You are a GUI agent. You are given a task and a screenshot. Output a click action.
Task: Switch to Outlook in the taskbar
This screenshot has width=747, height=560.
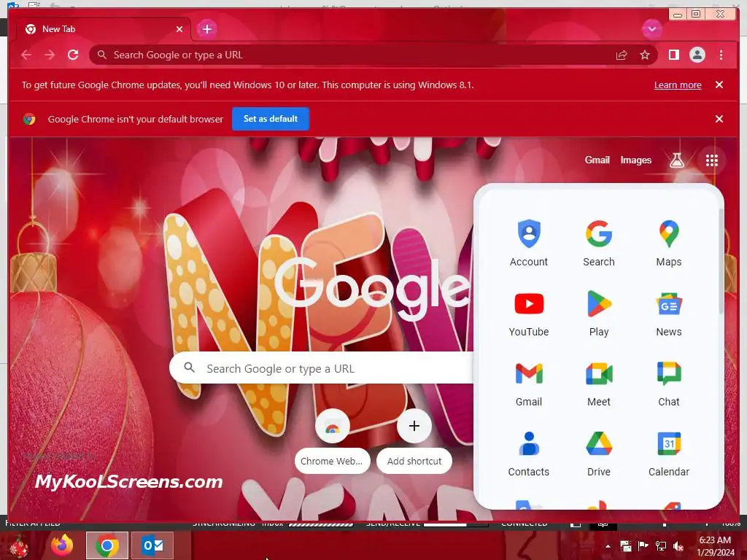pyautogui.click(x=152, y=545)
